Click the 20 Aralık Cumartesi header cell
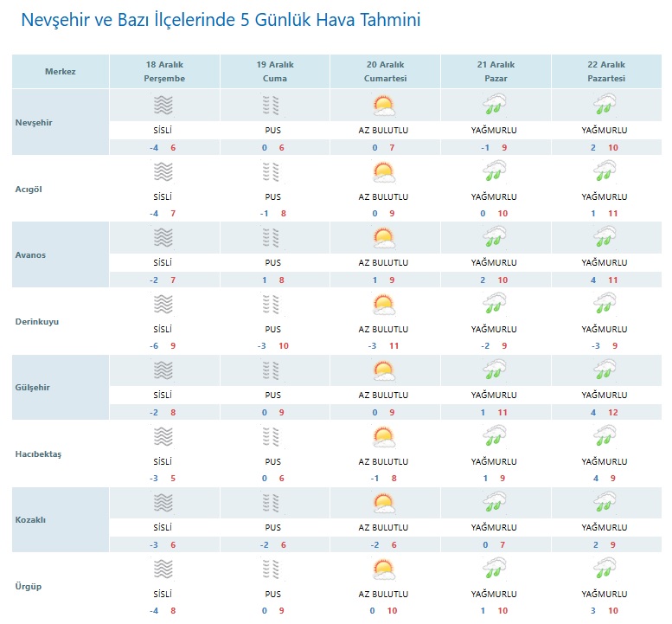The image size is (672, 624). point(384,72)
